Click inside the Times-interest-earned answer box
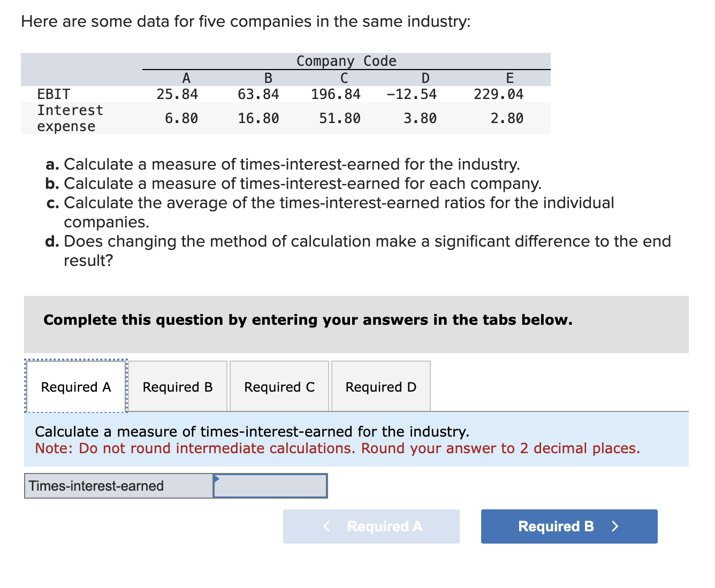This screenshot has height=588, width=715. coord(270,486)
